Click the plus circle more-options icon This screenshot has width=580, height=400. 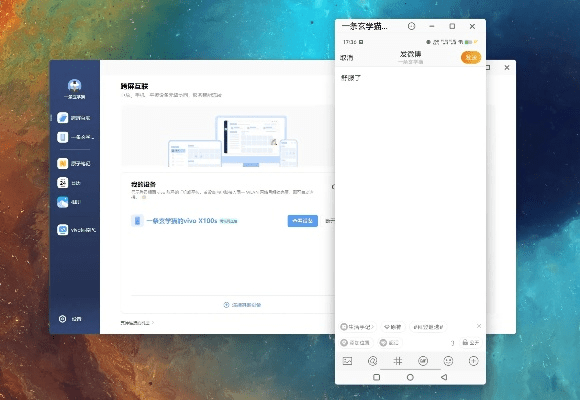tap(473, 361)
